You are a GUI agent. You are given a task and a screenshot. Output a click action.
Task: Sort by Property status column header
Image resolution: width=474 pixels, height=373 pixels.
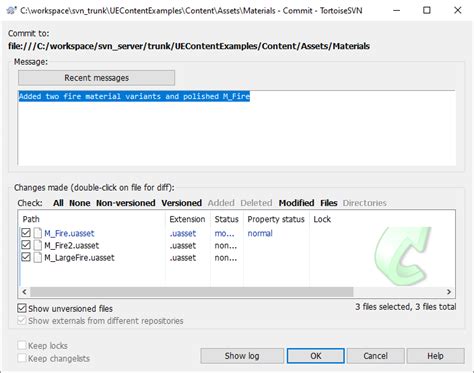[276, 219]
